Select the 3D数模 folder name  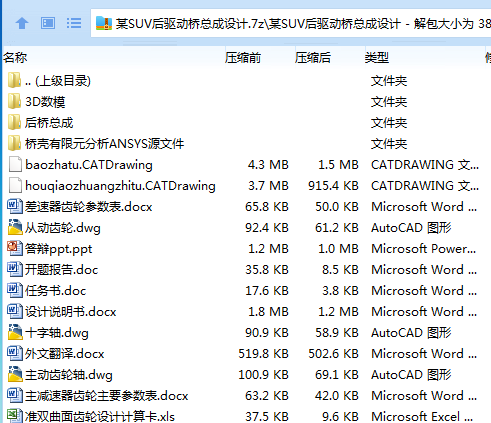(45, 102)
